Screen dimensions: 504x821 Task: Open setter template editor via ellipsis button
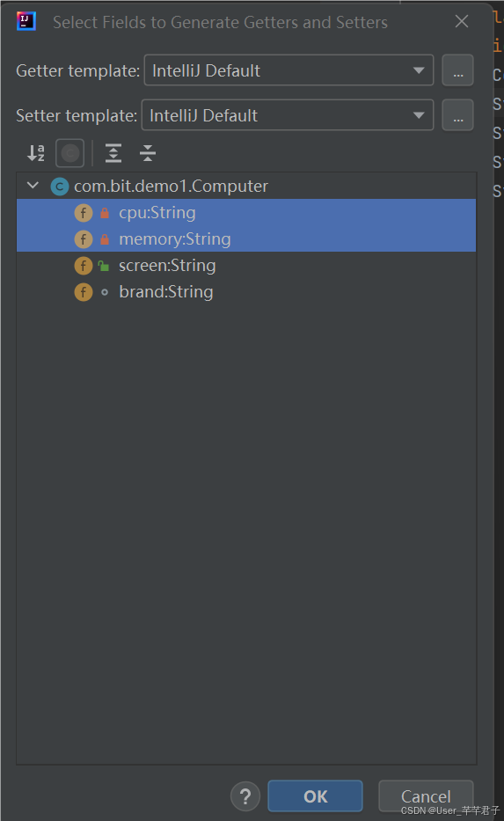[x=458, y=115]
